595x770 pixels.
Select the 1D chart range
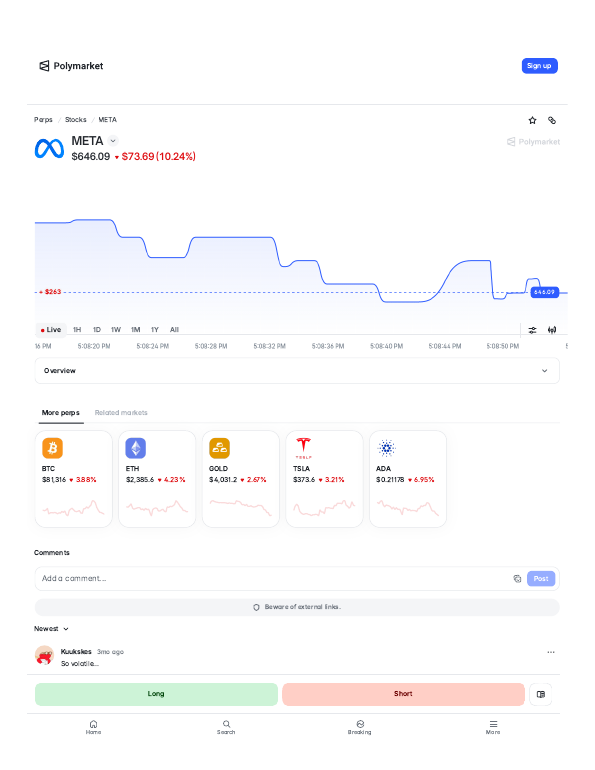point(97,330)
